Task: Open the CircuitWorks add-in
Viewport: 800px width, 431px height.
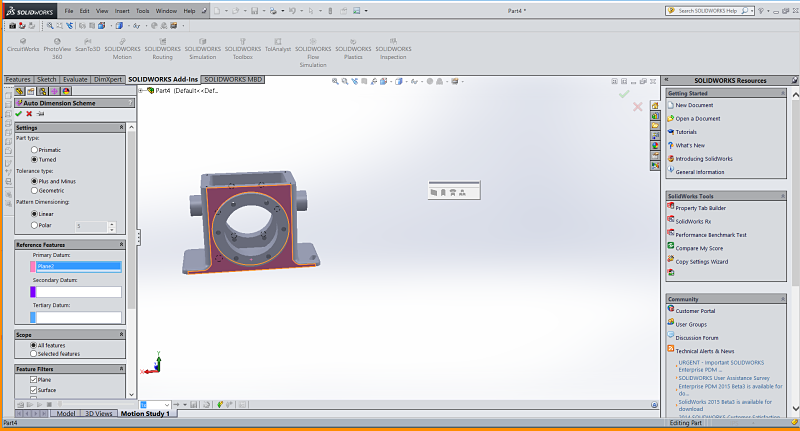Action: [x=23, y=45]
